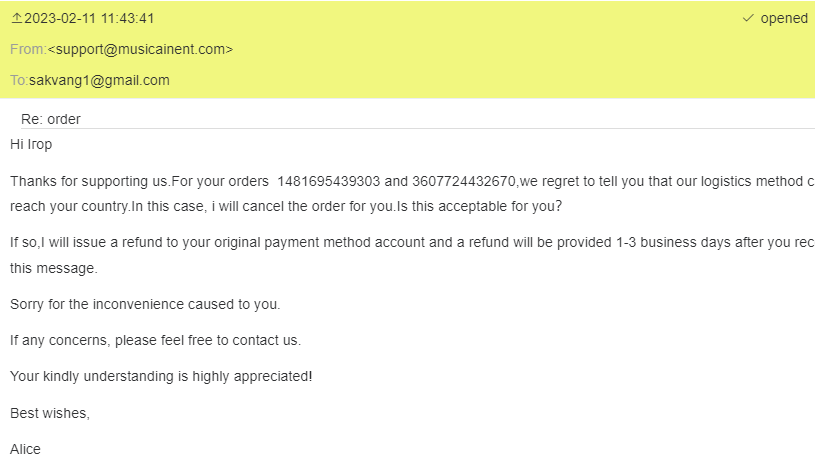Click "Thanks for supporting us" opening text

[88, 181]
